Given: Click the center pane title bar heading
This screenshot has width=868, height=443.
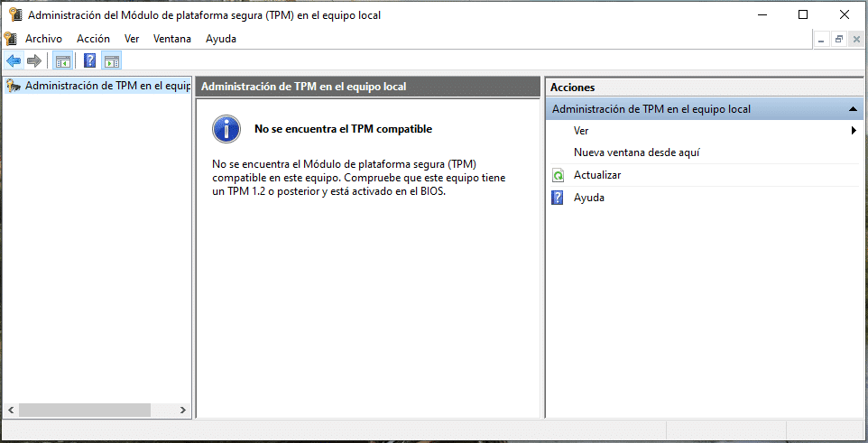Looking at the screenshot, I should [367, 87].
